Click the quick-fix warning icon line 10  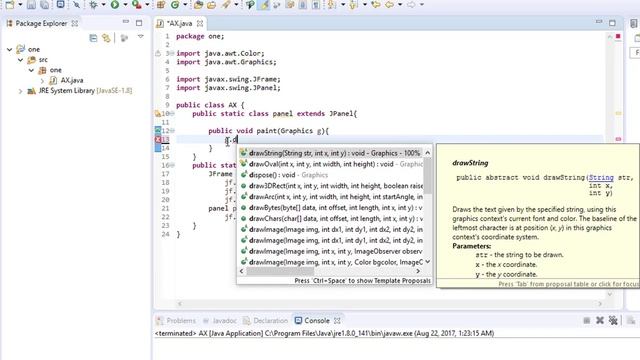click(x=158, y=114)
